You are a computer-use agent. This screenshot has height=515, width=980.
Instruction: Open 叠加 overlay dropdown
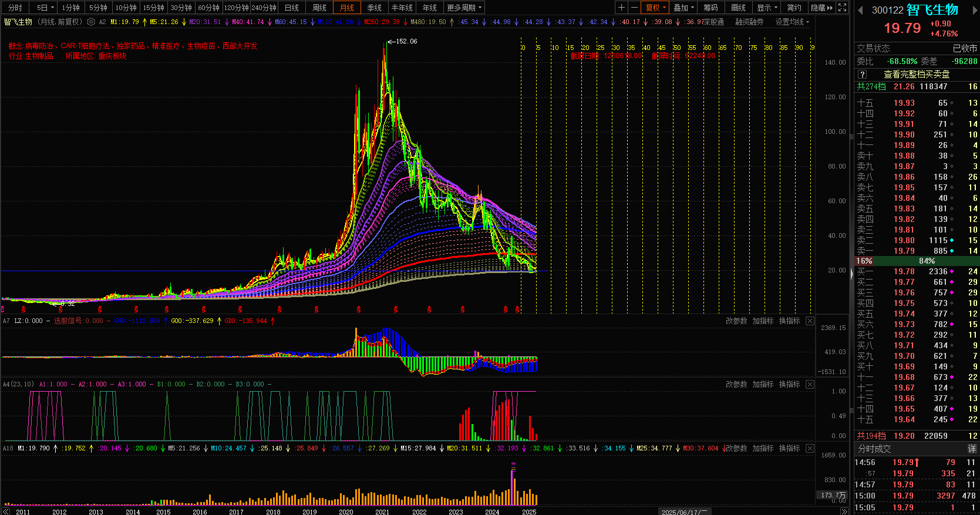683,8
